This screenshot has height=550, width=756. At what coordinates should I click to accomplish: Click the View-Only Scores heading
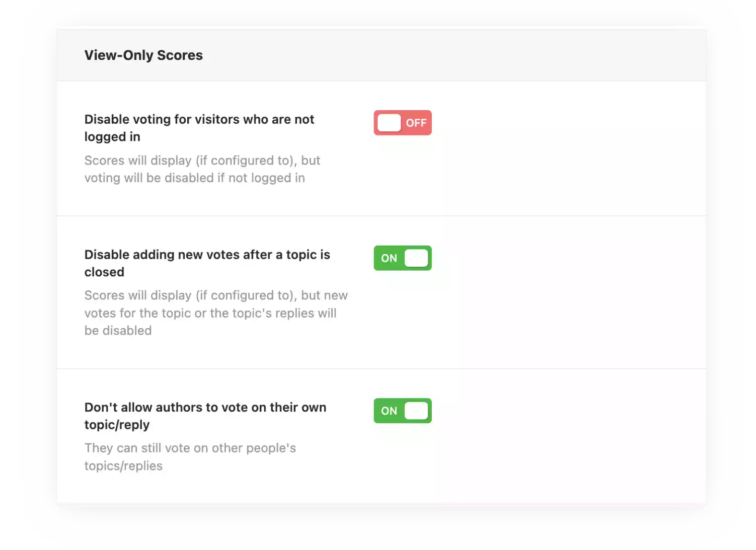(143, 55)
